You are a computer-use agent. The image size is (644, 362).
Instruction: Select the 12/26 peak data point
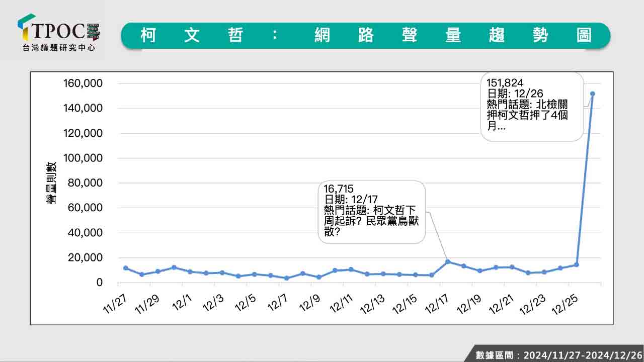[x=592, y=94]
